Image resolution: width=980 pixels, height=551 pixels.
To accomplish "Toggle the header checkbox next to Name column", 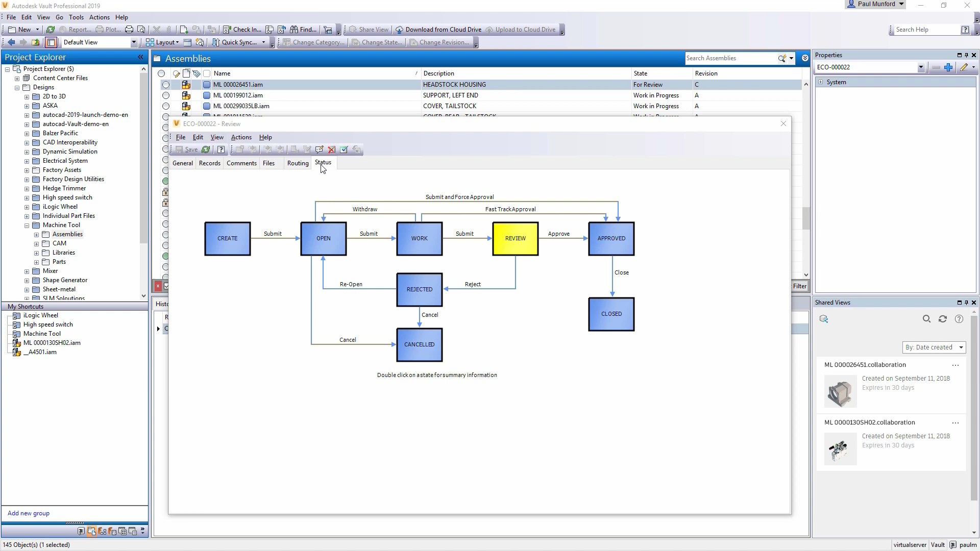I will [x=207, y=73].
